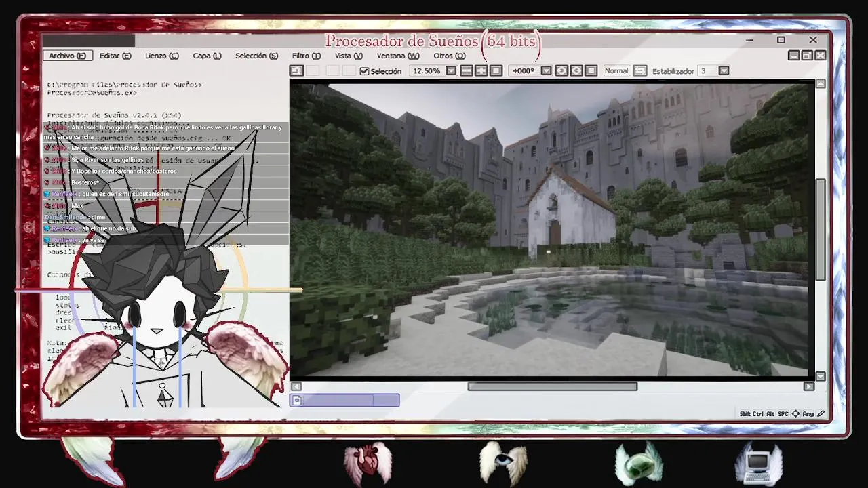Screen dimensions: 868x488
Task: Open the Selección (S) menu
Action: [256, 56]
